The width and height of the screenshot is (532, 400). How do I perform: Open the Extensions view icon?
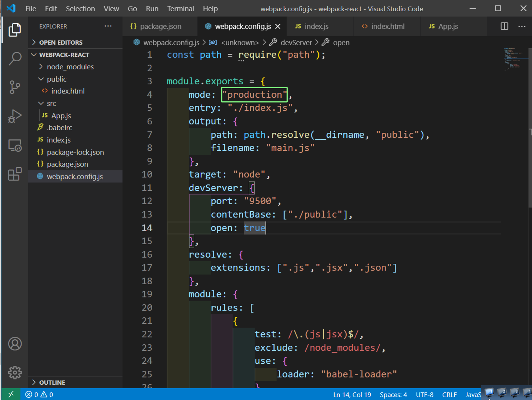point(15,174)
